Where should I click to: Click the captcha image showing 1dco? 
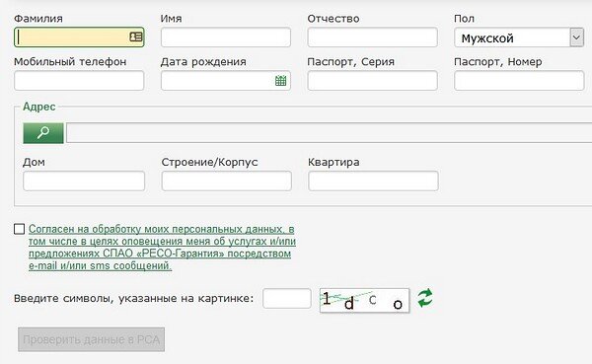pos(364,301)
